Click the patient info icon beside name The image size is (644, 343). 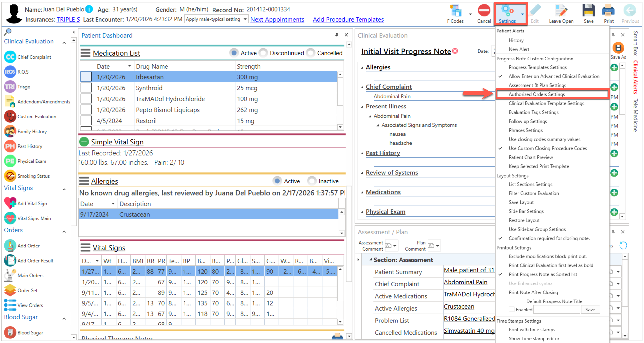click(89, 9)
